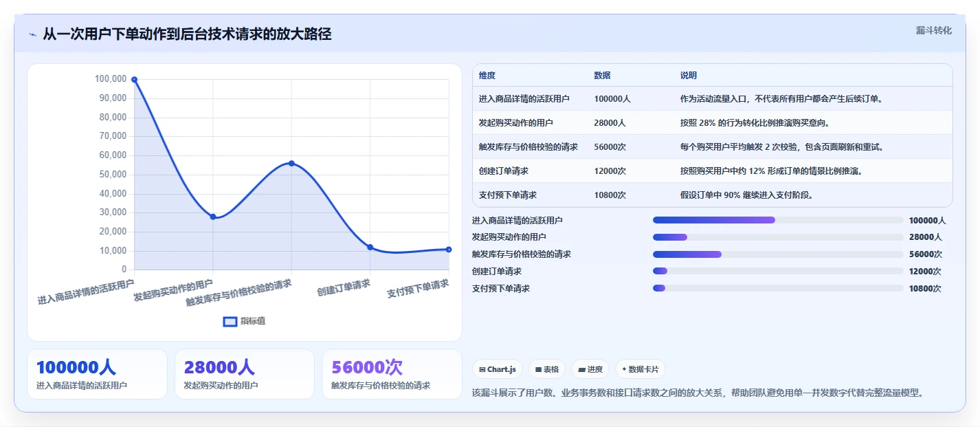Click the 创建订单请求 x-axis label on chart
The height and width of the screenshot is (427, 980).
(x=344, y=287)
